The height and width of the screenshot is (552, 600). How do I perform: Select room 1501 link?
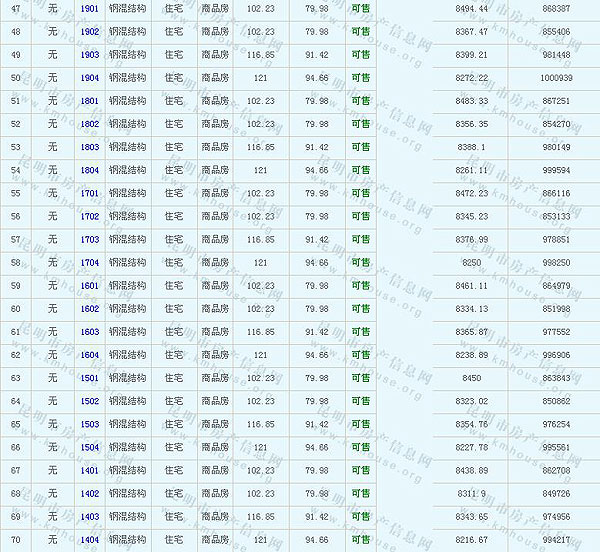click(x=90, y=378)
